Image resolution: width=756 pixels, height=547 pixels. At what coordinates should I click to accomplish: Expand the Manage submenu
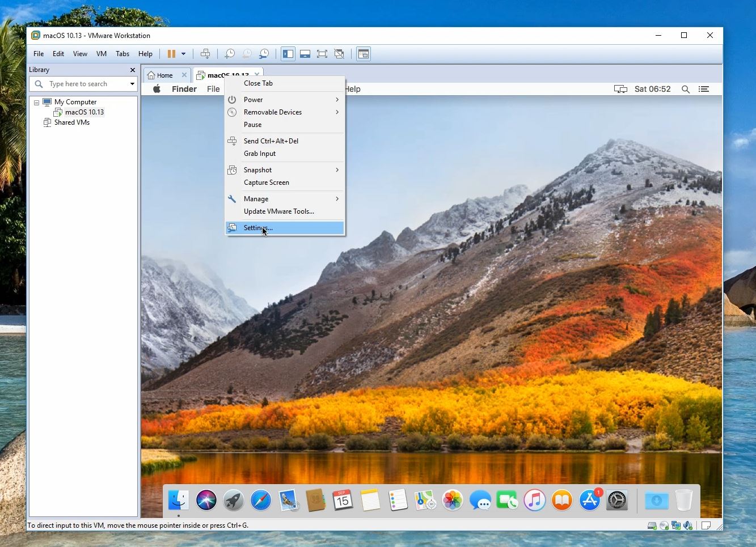(x=285, y=199)
